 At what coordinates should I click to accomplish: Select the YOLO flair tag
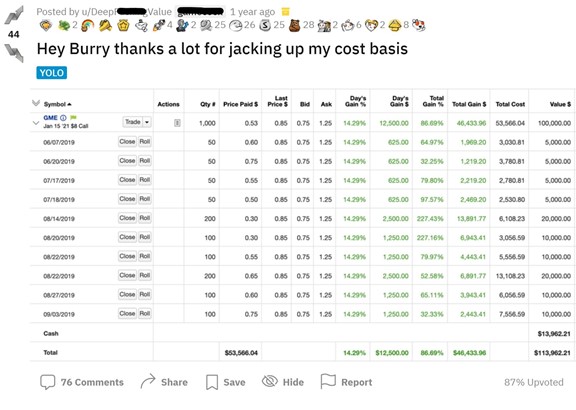[x=52, y=73]
